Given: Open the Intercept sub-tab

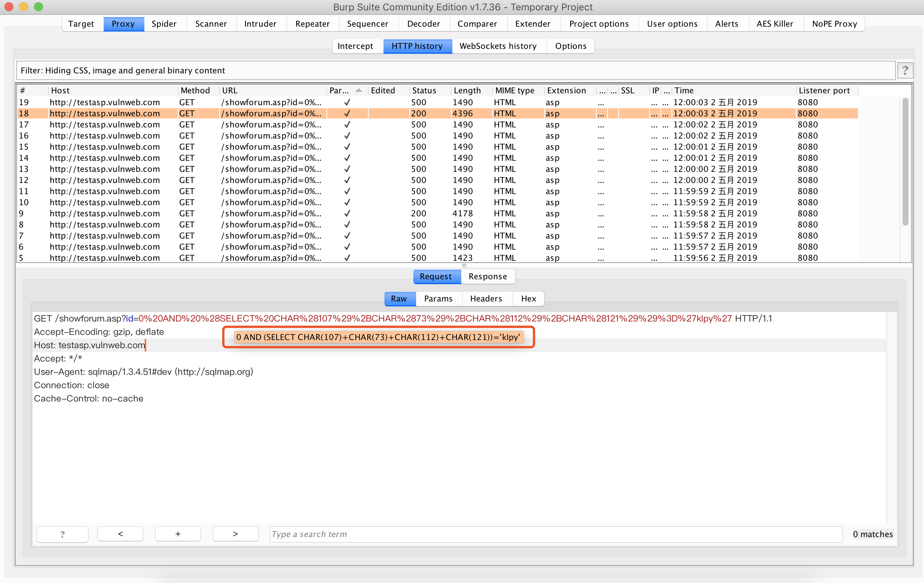Looking at the screenshot, I should pyautogui.click(x=355, y=46).
